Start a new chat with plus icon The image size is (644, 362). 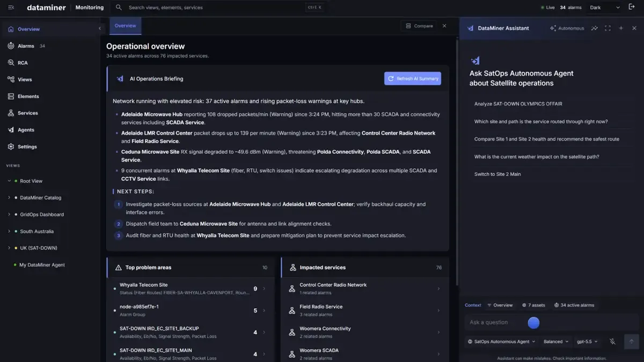(x=621, y=28)
